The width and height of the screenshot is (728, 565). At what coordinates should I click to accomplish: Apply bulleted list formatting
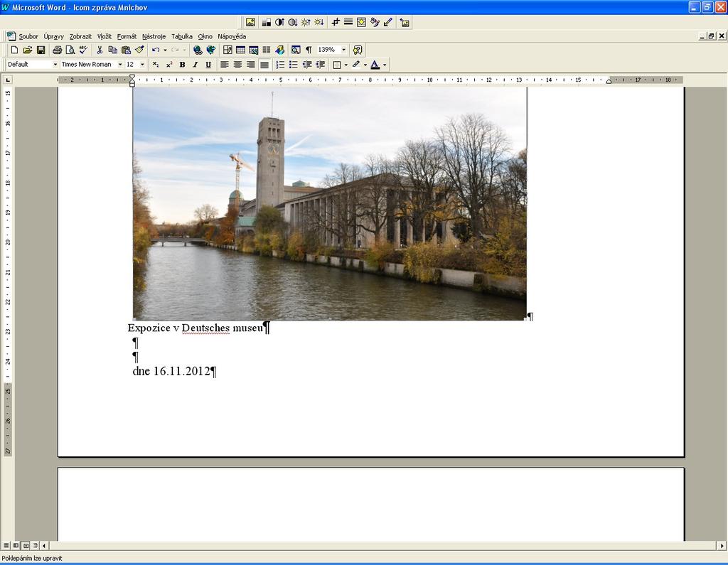(x=294, y=65)
